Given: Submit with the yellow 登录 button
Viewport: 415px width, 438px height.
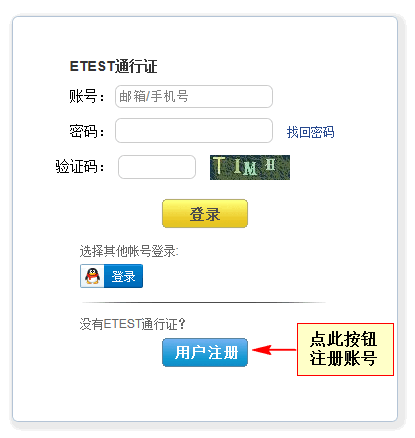Looking at the screenshot, I should (205, 214).
